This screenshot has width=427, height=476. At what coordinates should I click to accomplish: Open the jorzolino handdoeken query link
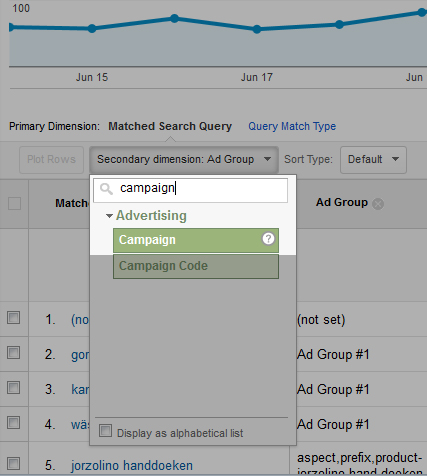132,465
